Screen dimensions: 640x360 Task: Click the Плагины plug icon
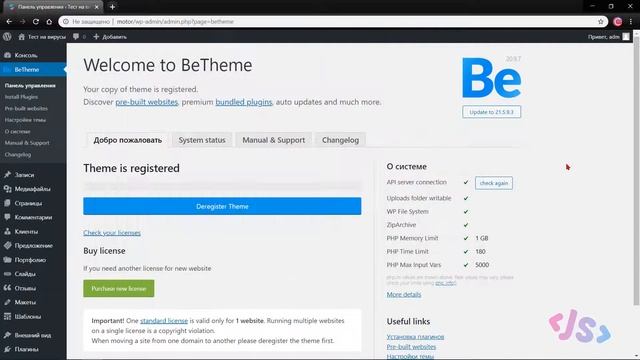(7, 349)
